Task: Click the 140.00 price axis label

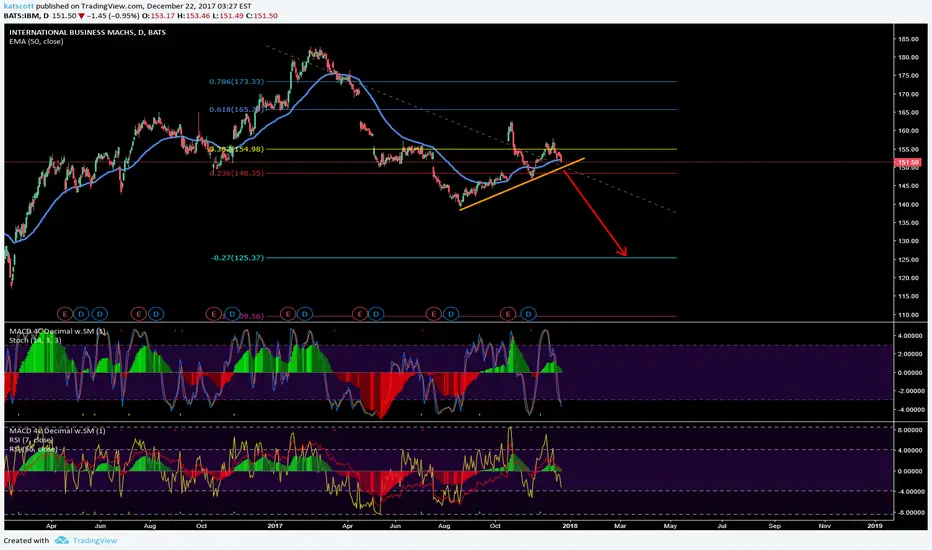Action: click(908, 205)
